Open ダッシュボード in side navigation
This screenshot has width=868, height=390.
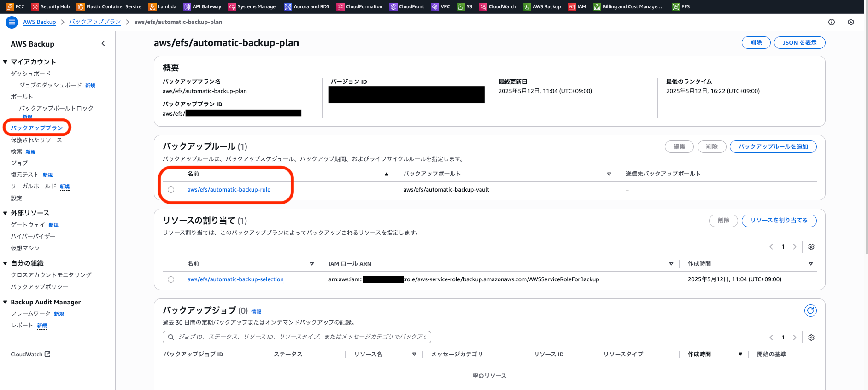click(x=30, y=74)
